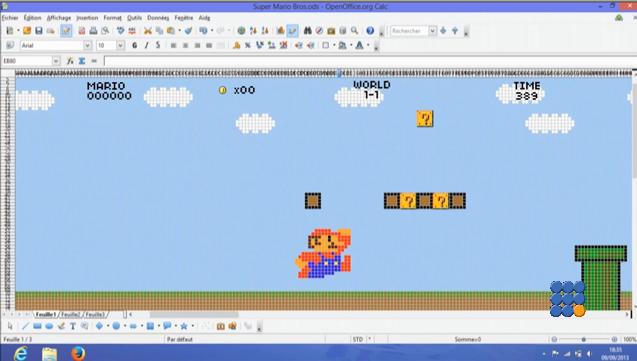Screen dimensions: 637x361
Task: Select the Ellipse drawing tool
Action: tap(49, 326)
